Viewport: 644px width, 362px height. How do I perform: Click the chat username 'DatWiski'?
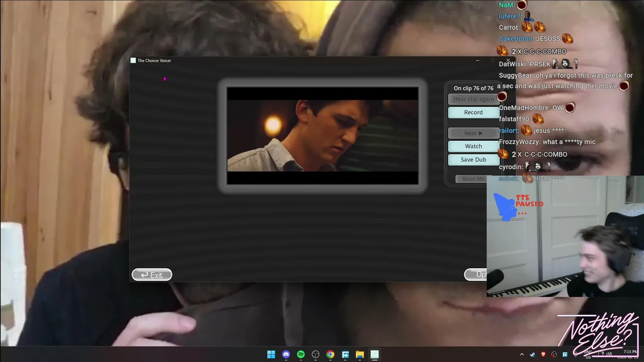[513, 64]
